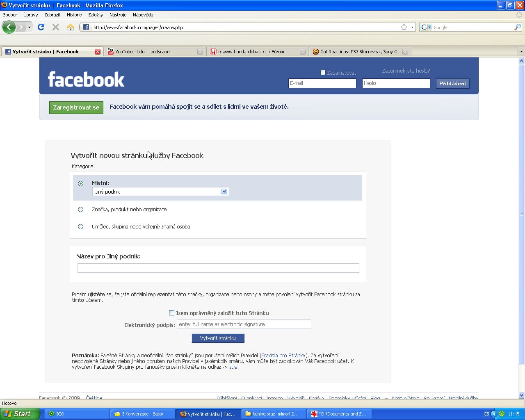The image size is (525, 420).
Task: Expand the 'Jiný podnik' category dropdown
Action: 224,192
